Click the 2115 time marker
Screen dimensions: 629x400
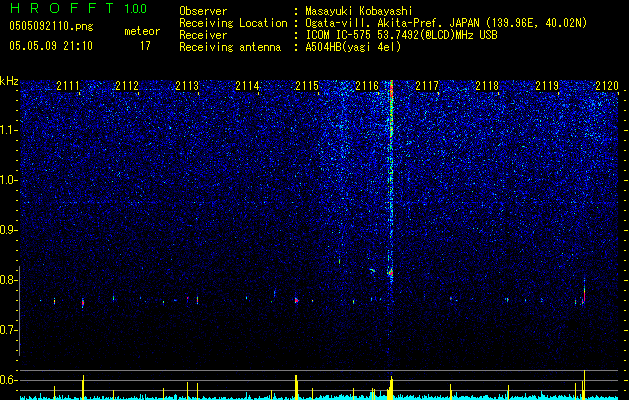pos(307,86)
